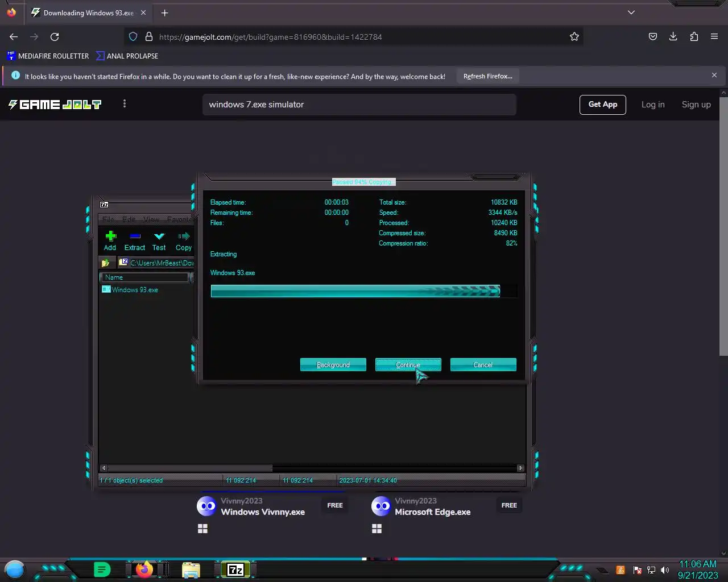
Task: Click the Vivnny2023 avatar beside Windows Vivnny.exe
Action: point(206,506)
